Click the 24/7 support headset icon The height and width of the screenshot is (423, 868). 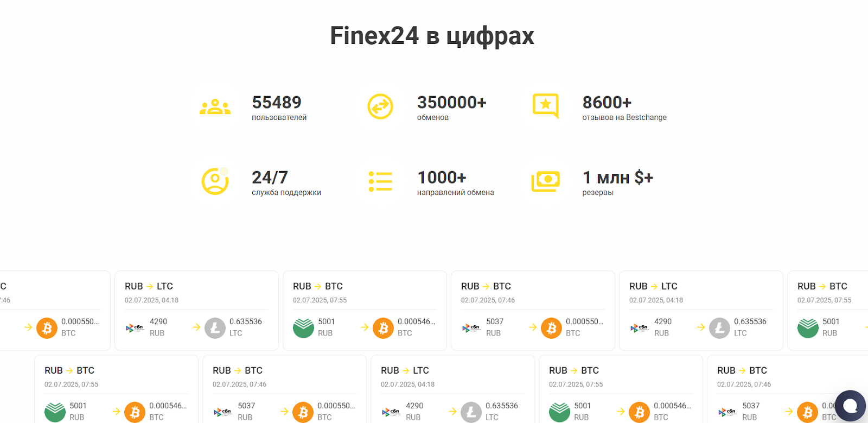(x=215, y=181)
